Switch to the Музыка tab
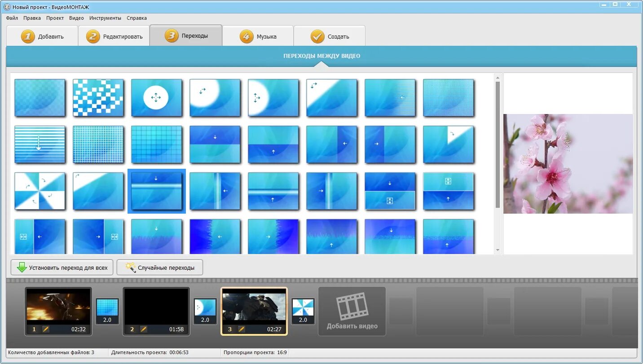This screenshot has width=643, height=364. pyautogui.click(x=258, y=36)
